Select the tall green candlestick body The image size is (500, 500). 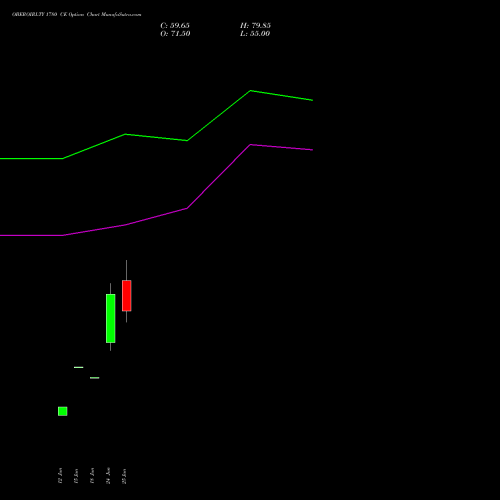click(111, 318)
